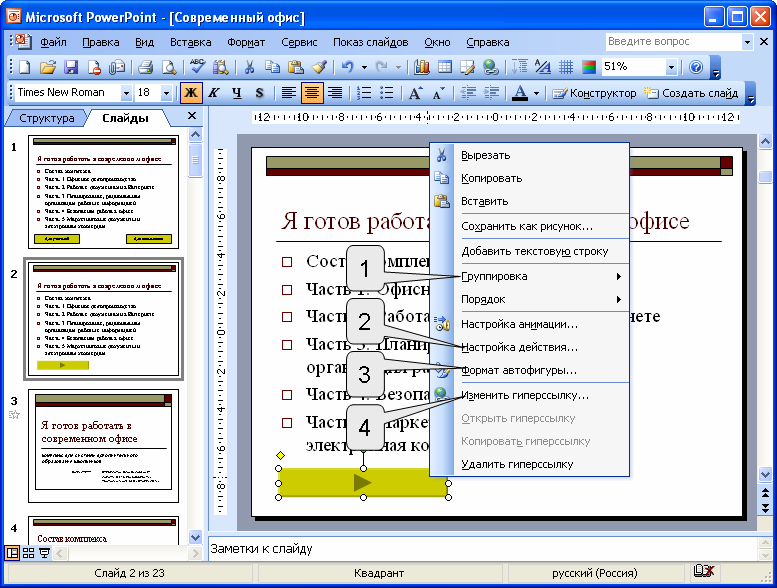777x588 pixels.
Task: Increase font size with large A
Action: (x=415, y=93)
